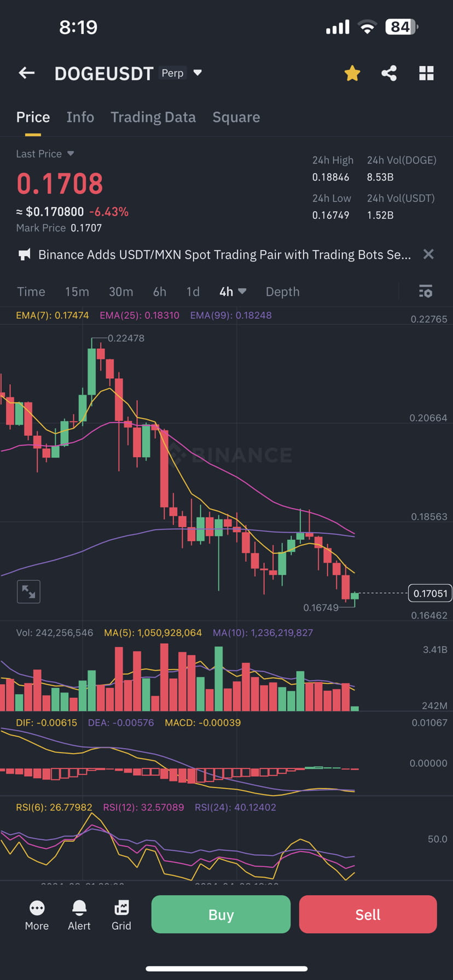The image size is (453, 980).
Task: Set a price alert via the bell icon
Action: [x=79, y=914]
